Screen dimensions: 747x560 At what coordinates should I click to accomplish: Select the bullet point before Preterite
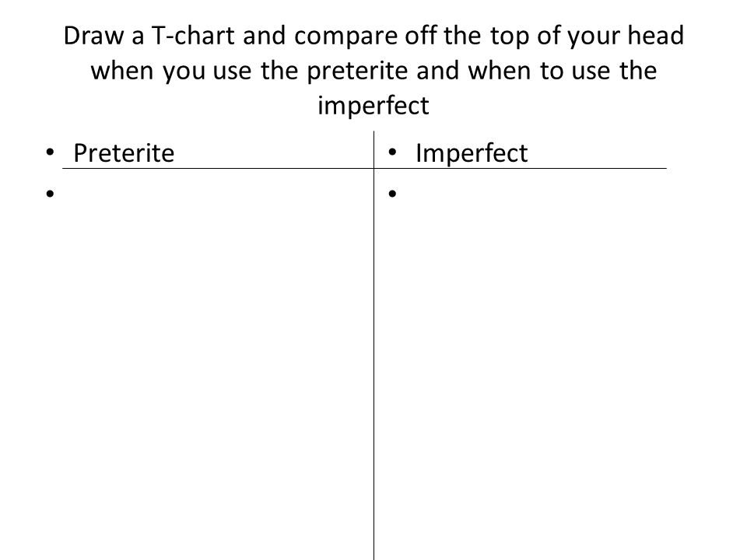point(50,152)
